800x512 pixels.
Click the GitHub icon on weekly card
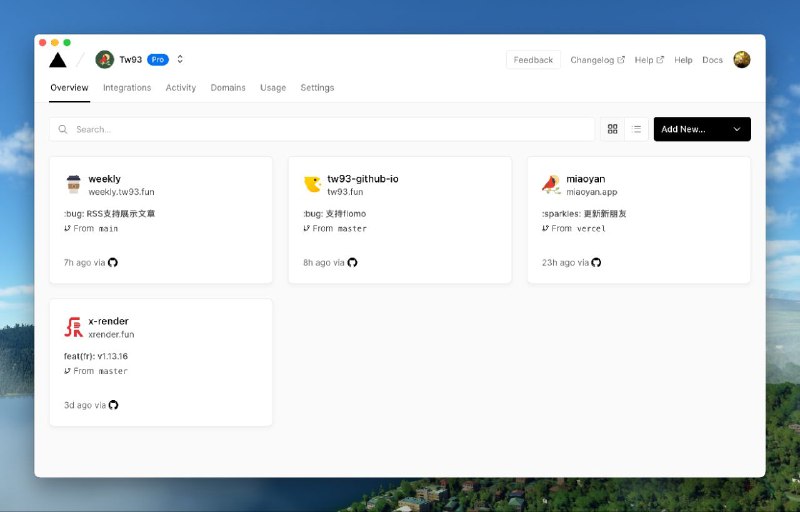tap(113, 263)
